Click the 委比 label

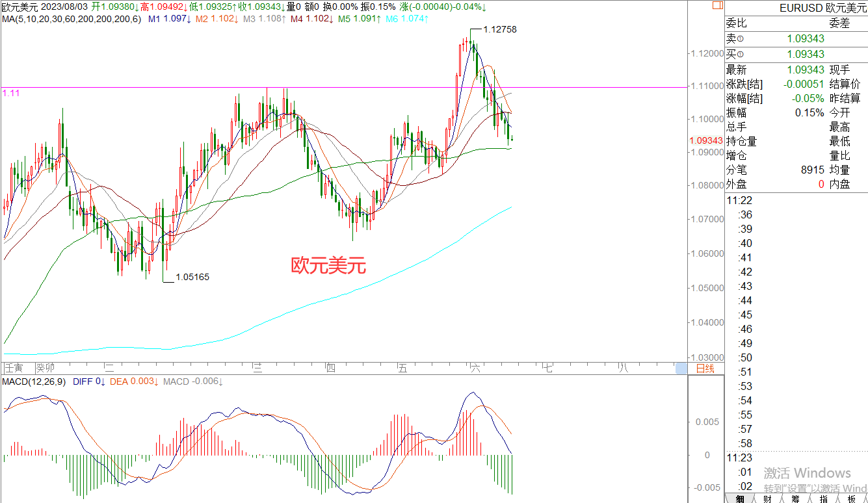point(737,23)
